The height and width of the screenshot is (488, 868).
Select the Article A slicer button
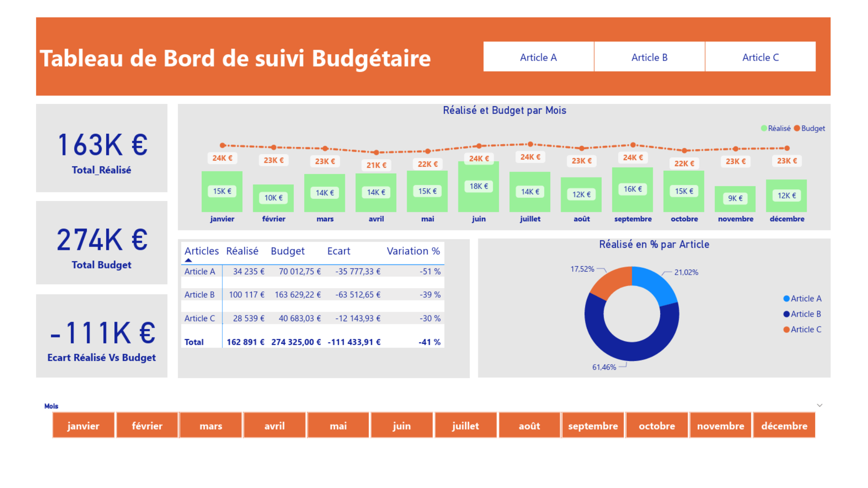coord(538,57)
